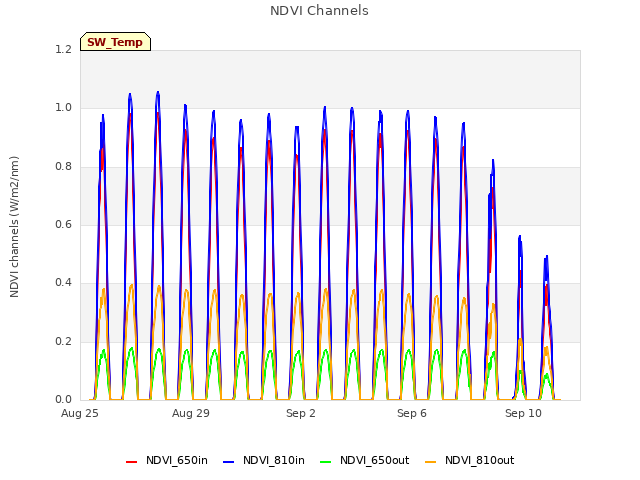Viewport: 640px width, 480px height.
Task: Toggle the NDVI_650in legend entry
Action: 167,461
